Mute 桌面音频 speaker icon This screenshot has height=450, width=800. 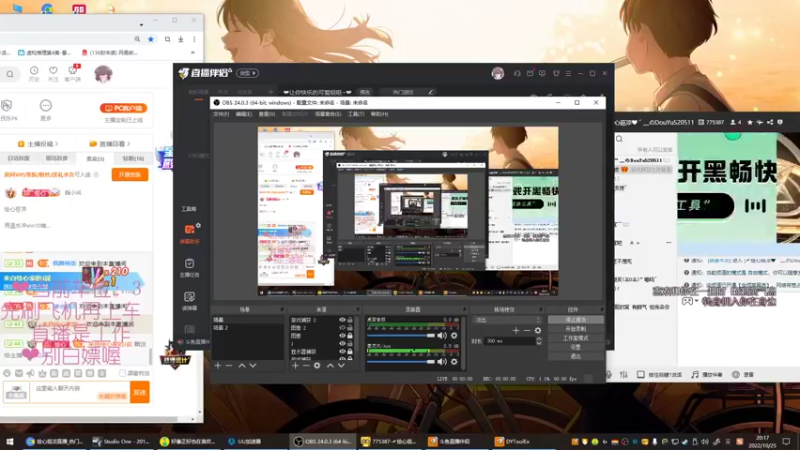pos(442,336)
